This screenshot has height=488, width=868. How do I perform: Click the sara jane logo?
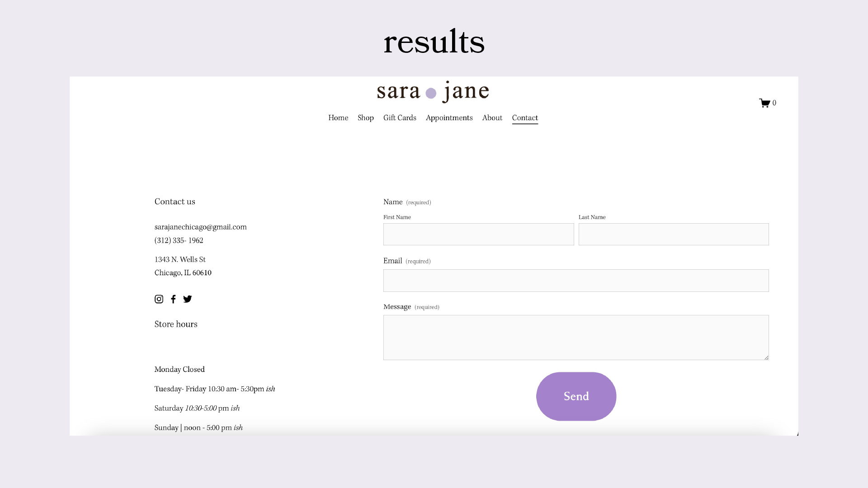pyautogui.click(x=433, y=92)
